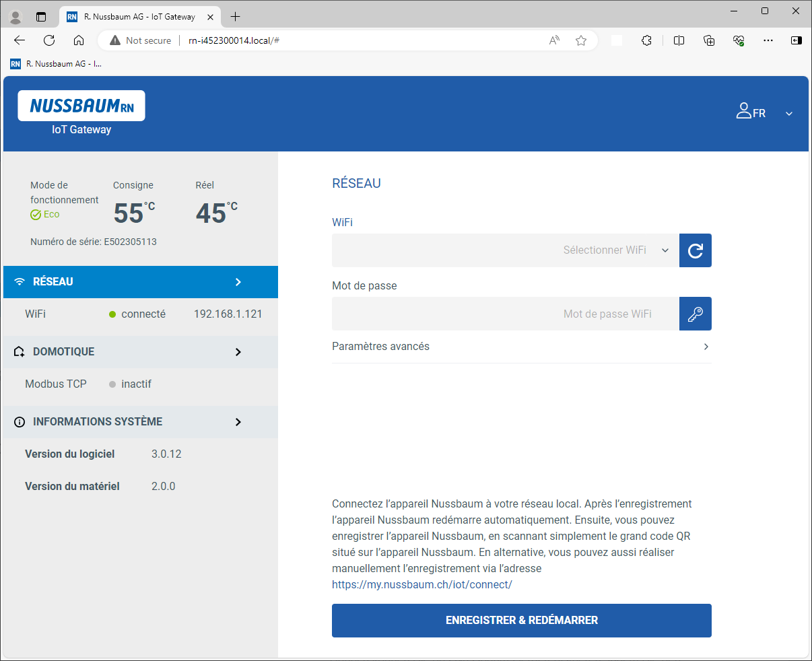Viewport: 812px width, 661px height.
Task: Click the Mot de passe WiFi field
Action: (x=505, y=314)
